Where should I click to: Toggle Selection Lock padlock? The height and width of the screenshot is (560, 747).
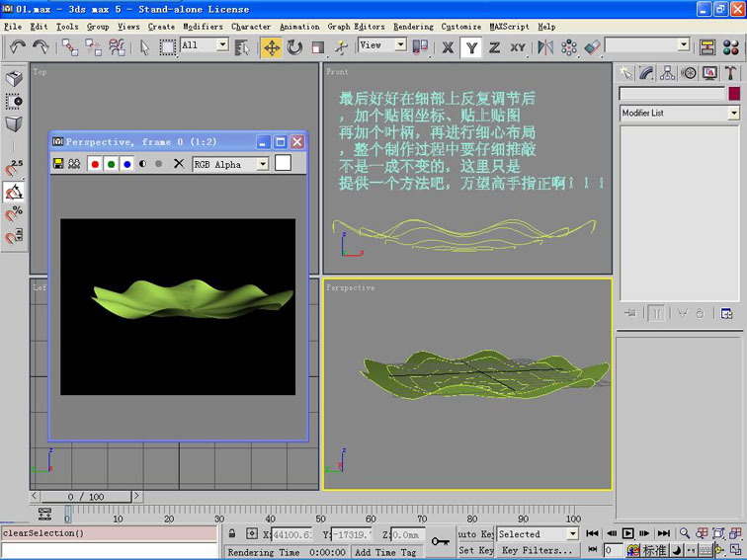click(232, 533)
